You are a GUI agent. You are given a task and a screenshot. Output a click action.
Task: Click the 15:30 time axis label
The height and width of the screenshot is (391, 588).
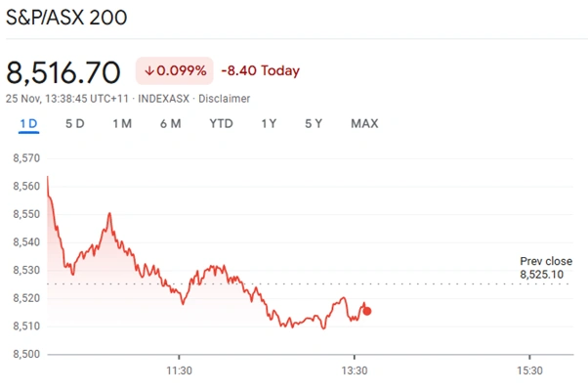point(528,371)
